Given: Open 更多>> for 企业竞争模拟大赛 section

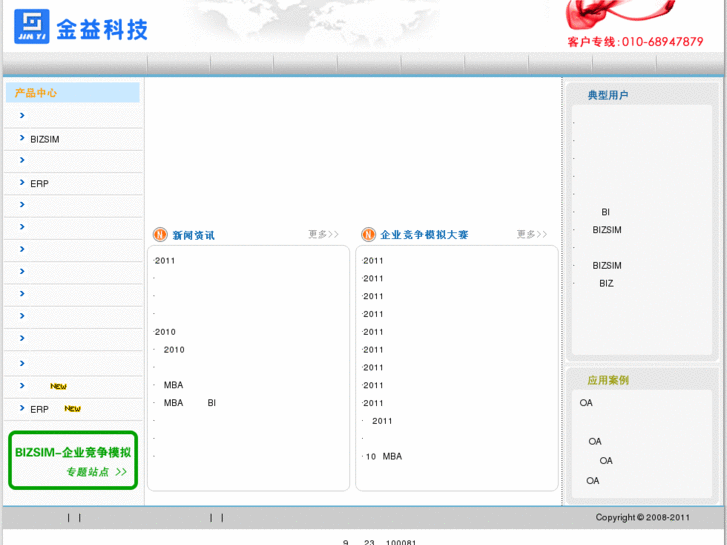Looking at the screenshot, I should tap(532, 234).
